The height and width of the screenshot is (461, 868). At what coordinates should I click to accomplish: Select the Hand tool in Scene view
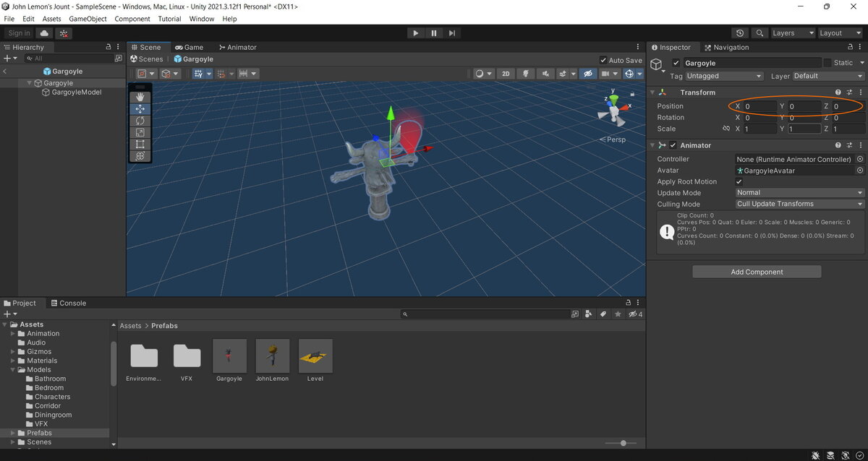[x=140, y=97]
